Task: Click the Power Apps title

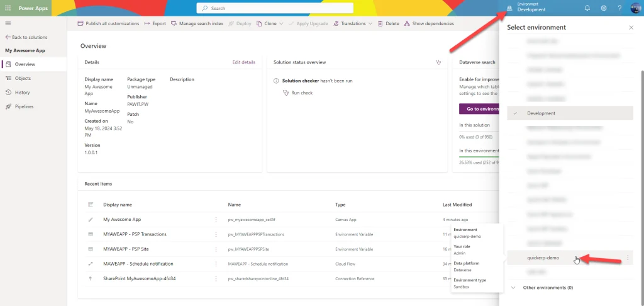Action: coord(33,8)
